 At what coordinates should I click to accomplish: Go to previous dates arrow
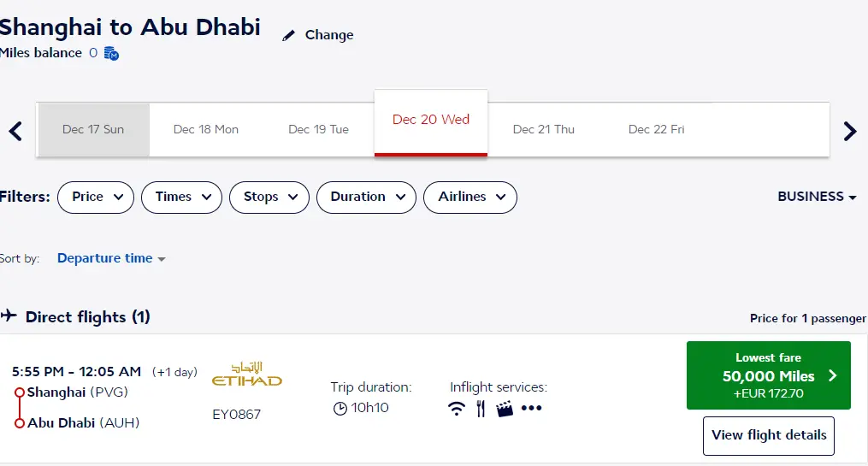tap(15, 131)
